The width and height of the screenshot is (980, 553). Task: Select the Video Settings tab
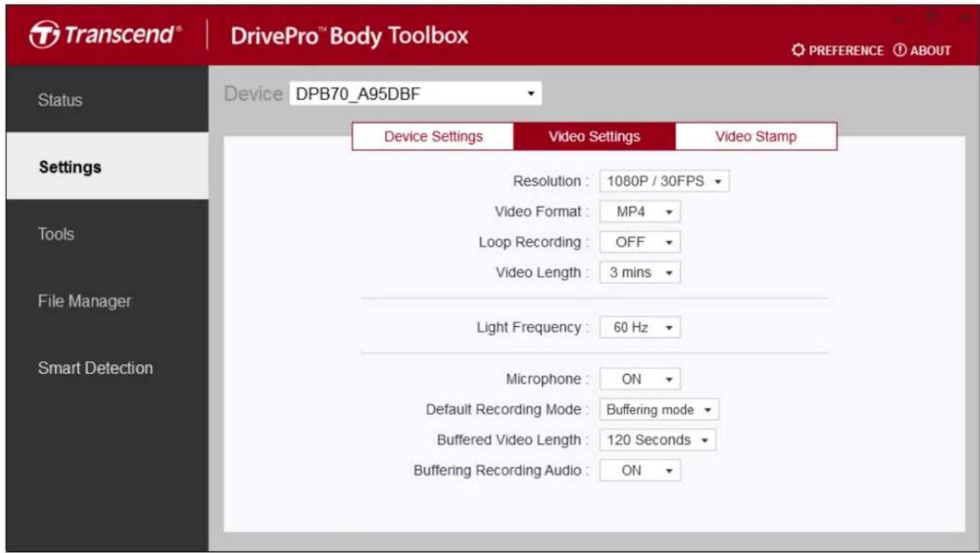point(594,136)
